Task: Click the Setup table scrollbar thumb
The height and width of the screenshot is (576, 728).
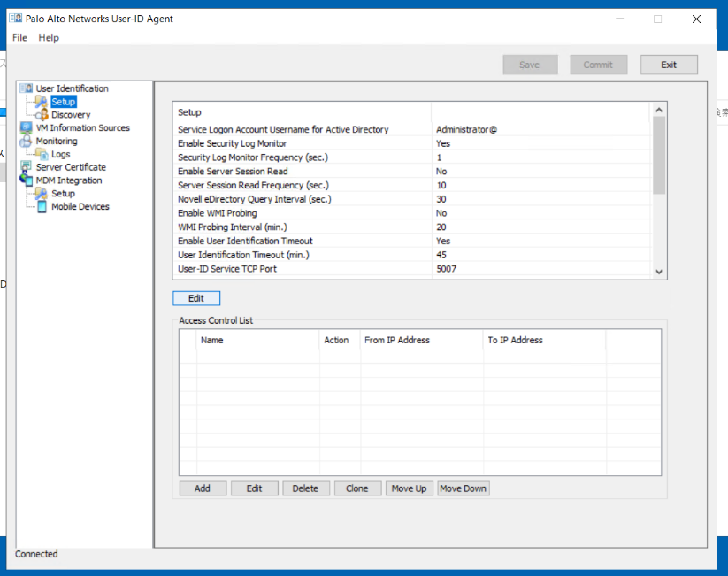Action: pyautogui.click(x=659, y=155)
